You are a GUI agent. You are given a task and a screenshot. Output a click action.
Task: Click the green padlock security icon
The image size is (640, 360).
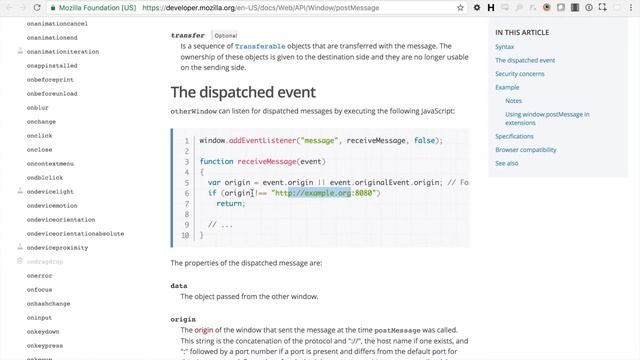click(x=53, y=8)
